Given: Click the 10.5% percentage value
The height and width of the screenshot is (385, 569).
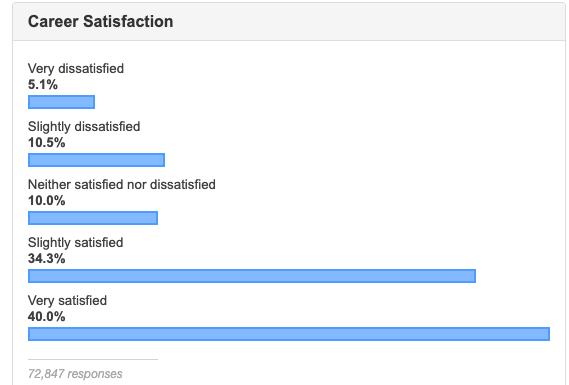Looking at the screenshot, I should [46, 143].
